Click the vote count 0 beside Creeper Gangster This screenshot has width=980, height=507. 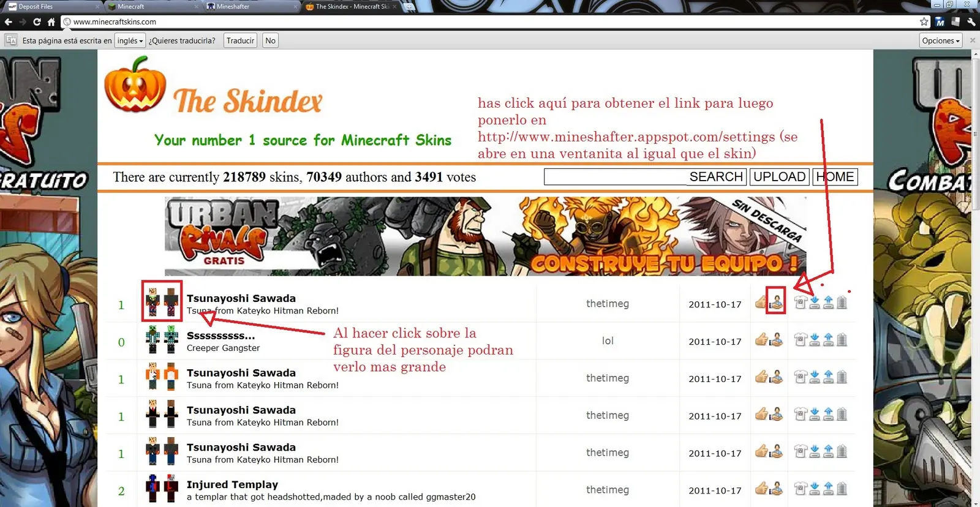tap(121, 342)
